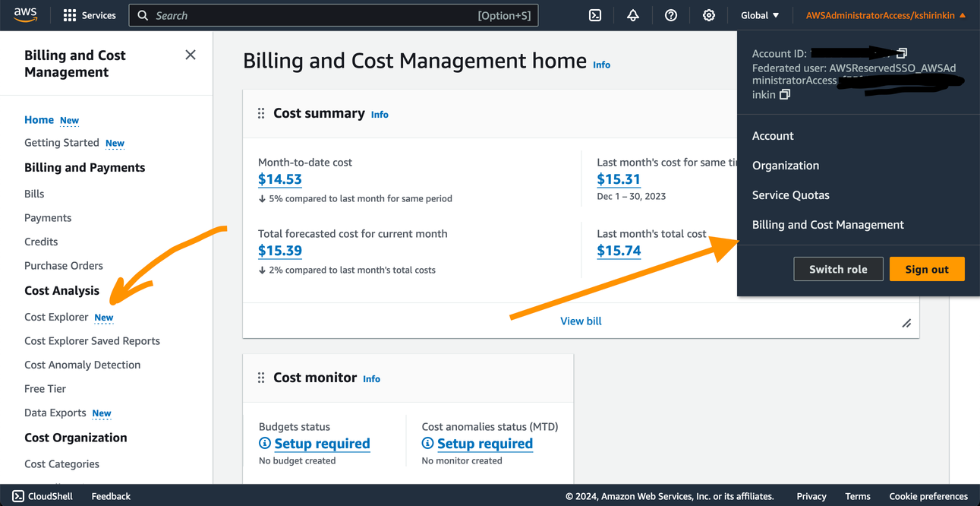Select Service Quotas in account menu
The width and height of the screenshot is (980, 506).
point(791,195)
